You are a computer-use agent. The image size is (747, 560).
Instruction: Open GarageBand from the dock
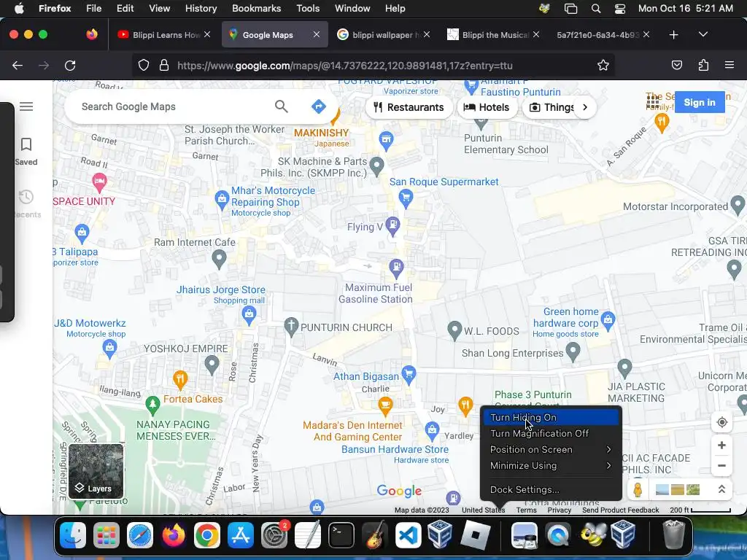tap(375, 534)
